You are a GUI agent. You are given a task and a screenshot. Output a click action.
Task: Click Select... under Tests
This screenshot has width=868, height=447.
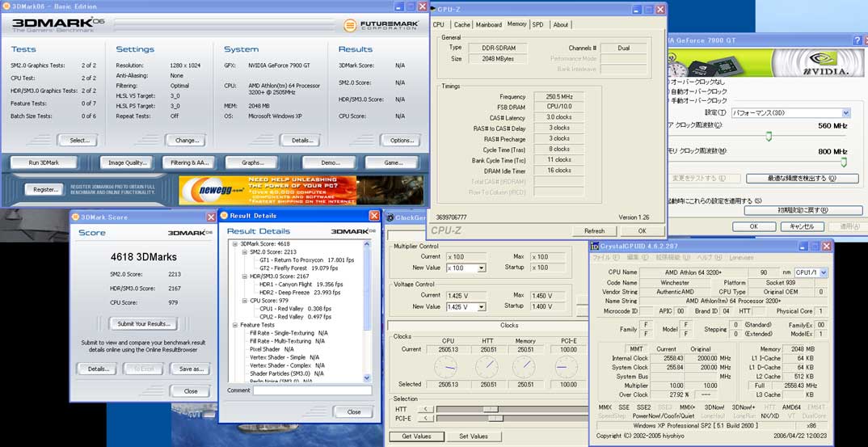click(77, 140)
